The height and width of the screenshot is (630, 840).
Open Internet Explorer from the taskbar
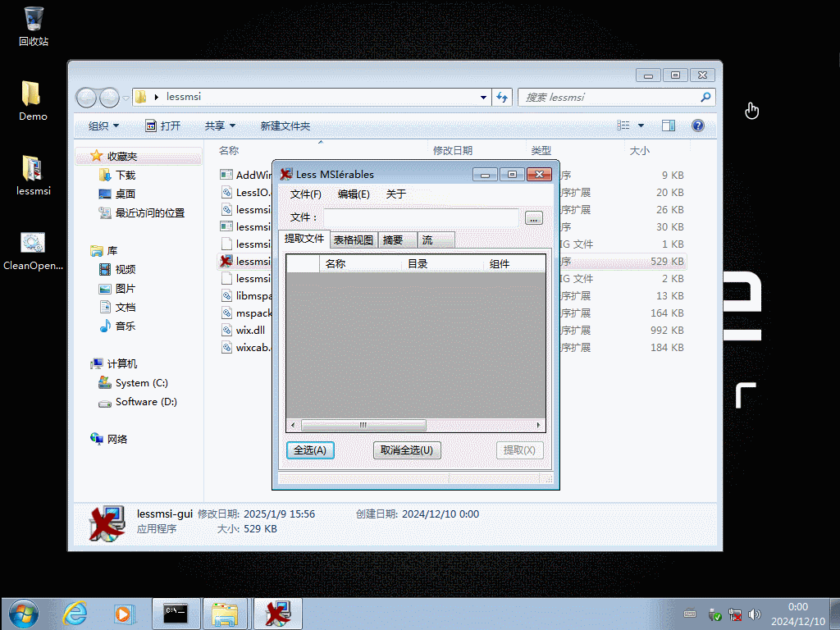(x=75, y=613)
